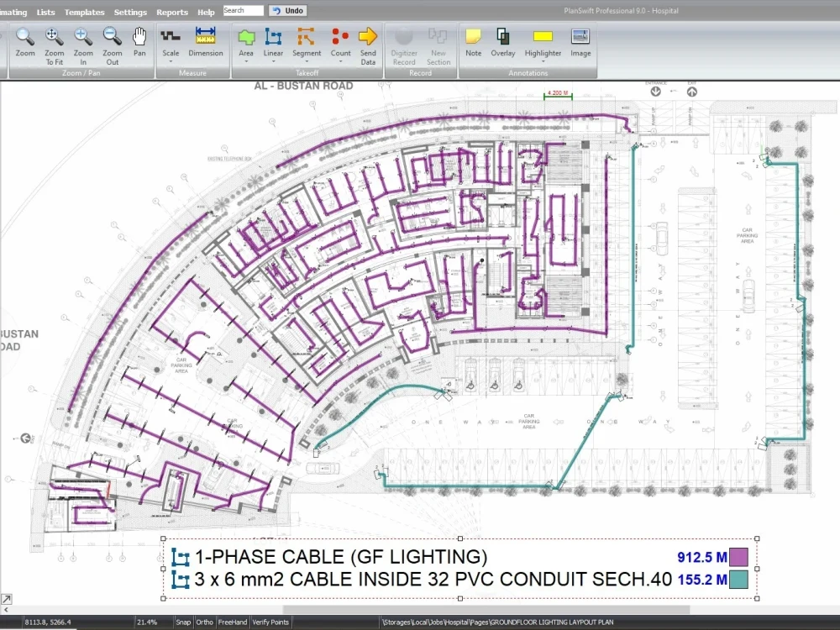This screenshot has width=840, height=630.
Task: Click the horizontal scrollbar thumb
Action: tap(486, 610)
